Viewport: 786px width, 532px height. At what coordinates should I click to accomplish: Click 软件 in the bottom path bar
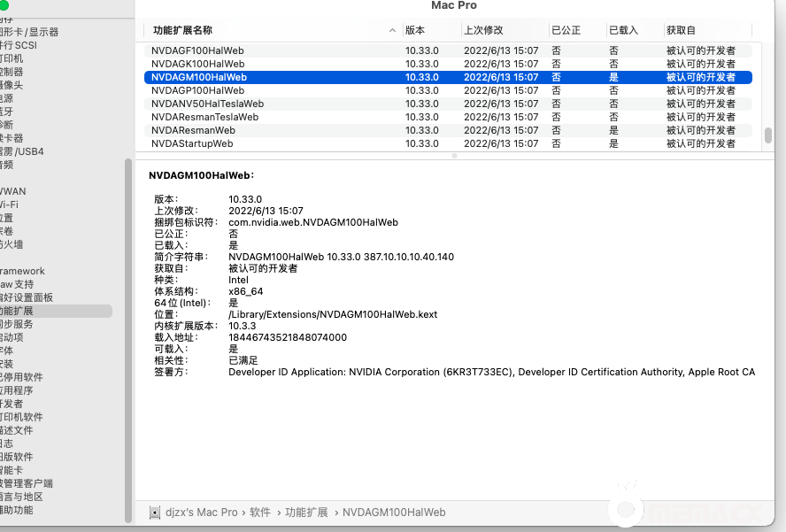(259, 513)
